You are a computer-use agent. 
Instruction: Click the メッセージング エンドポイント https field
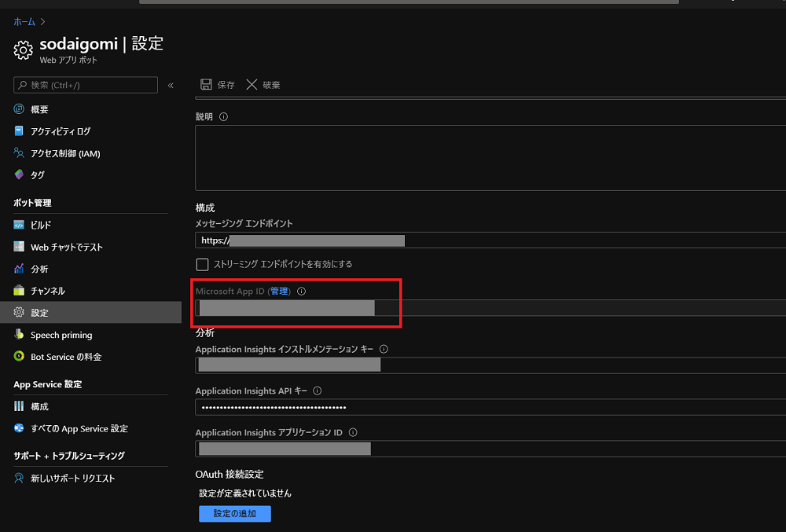[490, 240]
